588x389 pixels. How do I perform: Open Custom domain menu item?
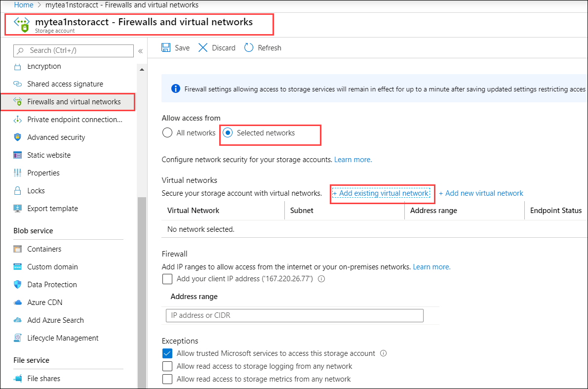(x=52, y=267)
